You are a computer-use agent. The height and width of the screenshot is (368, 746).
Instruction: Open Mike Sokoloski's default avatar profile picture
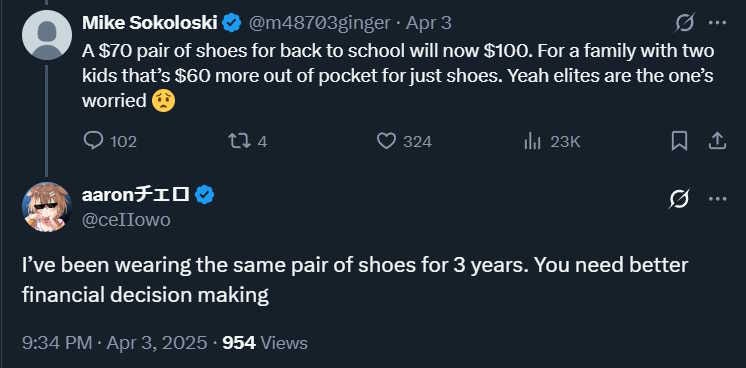click(47, 35)
